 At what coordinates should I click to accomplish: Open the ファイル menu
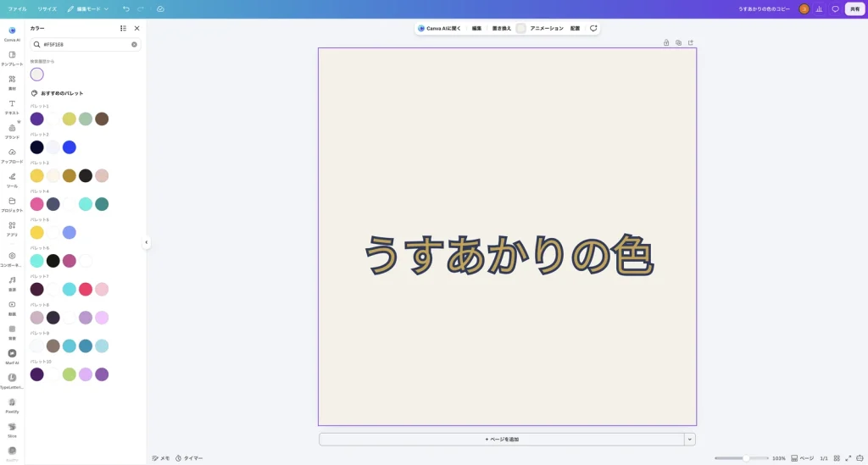click(x=17, y=8)
